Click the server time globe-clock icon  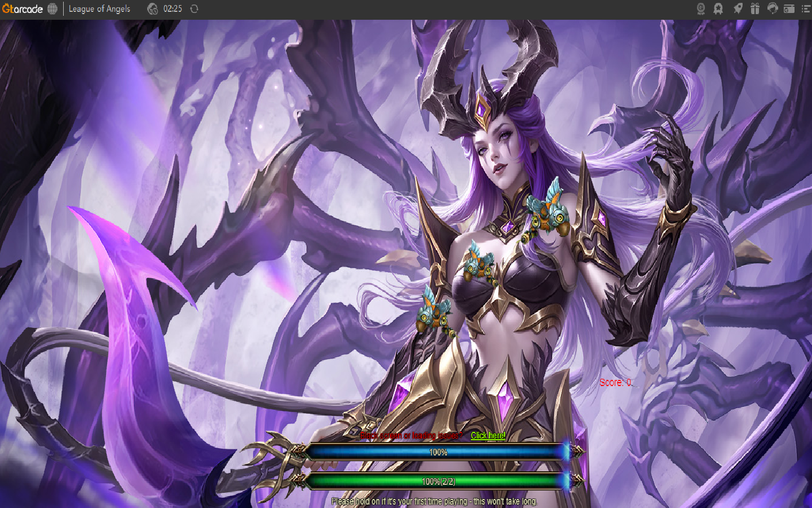(x=152, y=9)
